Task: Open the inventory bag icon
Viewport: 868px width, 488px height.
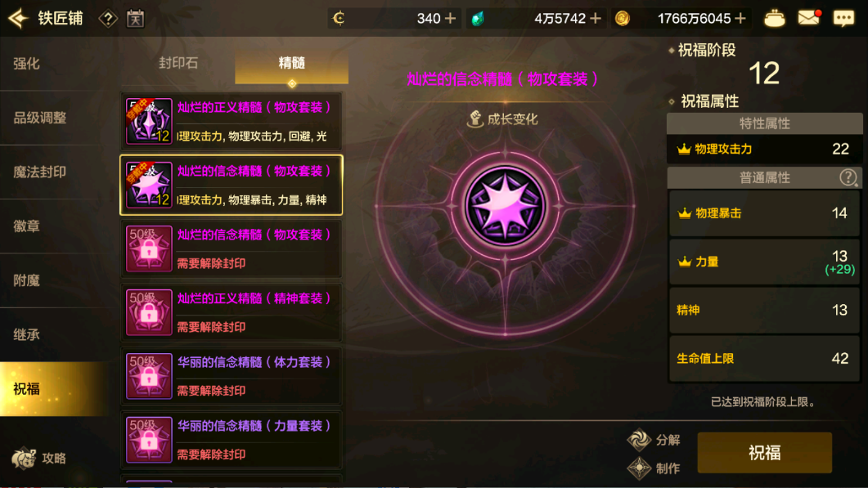Action: (x=774, y=19)
